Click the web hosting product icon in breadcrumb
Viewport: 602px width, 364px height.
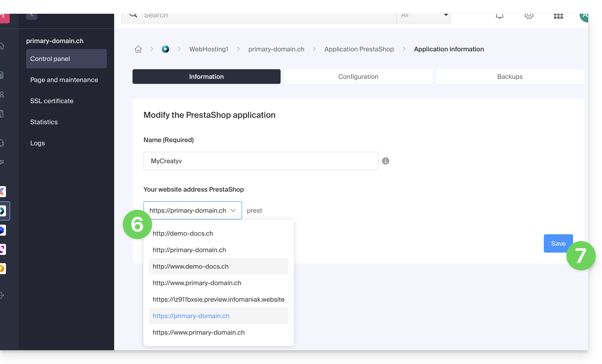point(166,50)
